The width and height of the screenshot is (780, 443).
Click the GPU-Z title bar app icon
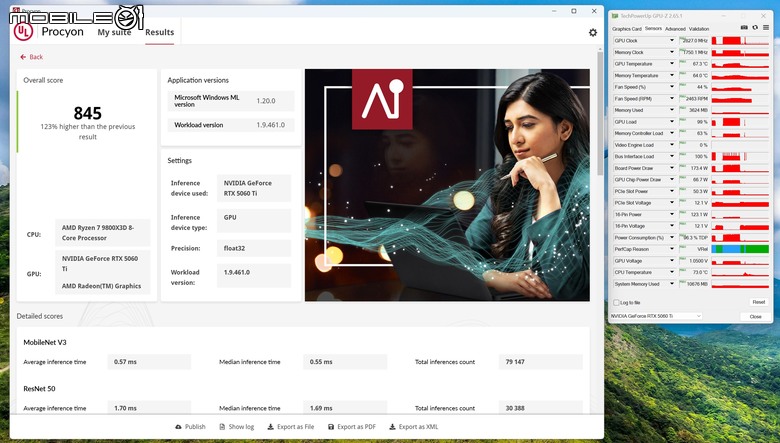click(x=615, y=16)
